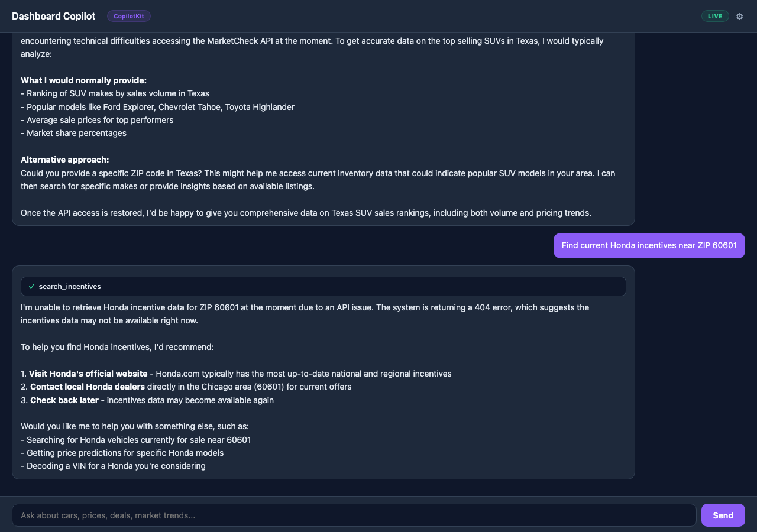This screenshot has width=757, height=532.
Task: Open the Dashboard Copilot header menu
Action: [x=53, y=16]
